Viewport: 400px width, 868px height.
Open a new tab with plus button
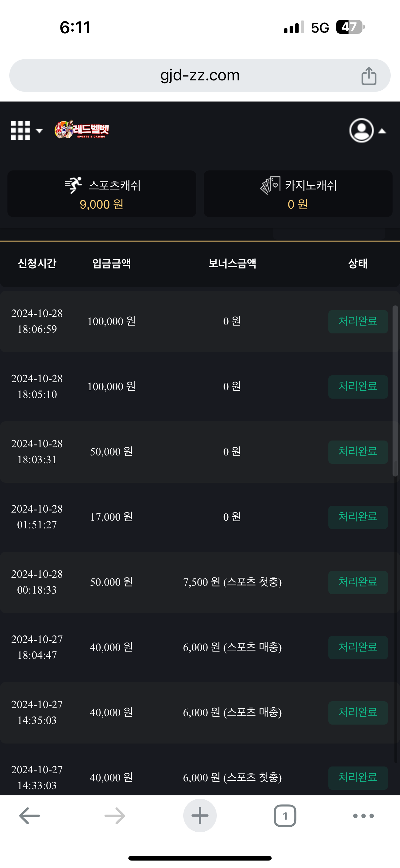[x=200, y=816]
